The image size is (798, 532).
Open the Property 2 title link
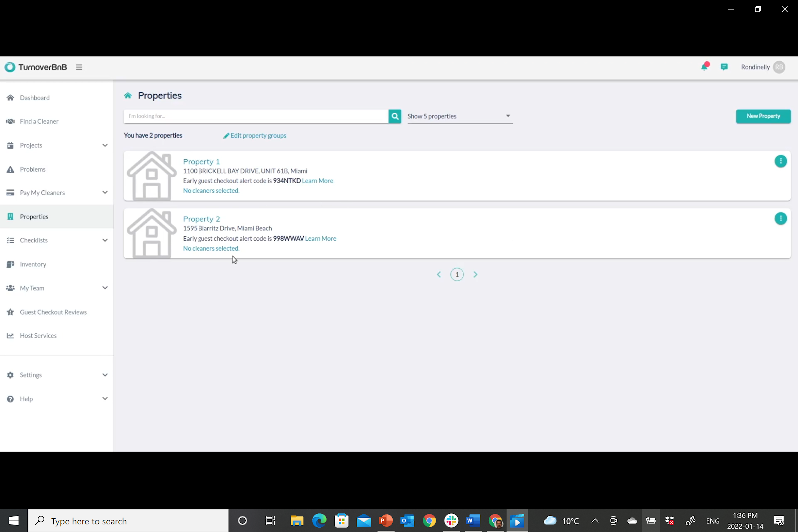point(201,219)
